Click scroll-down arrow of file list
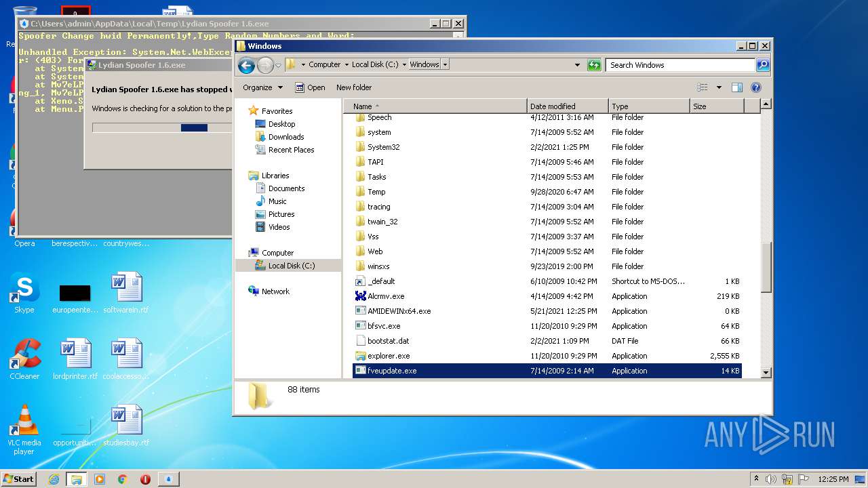This screenshot has width=868, height=488. point(766,372)
